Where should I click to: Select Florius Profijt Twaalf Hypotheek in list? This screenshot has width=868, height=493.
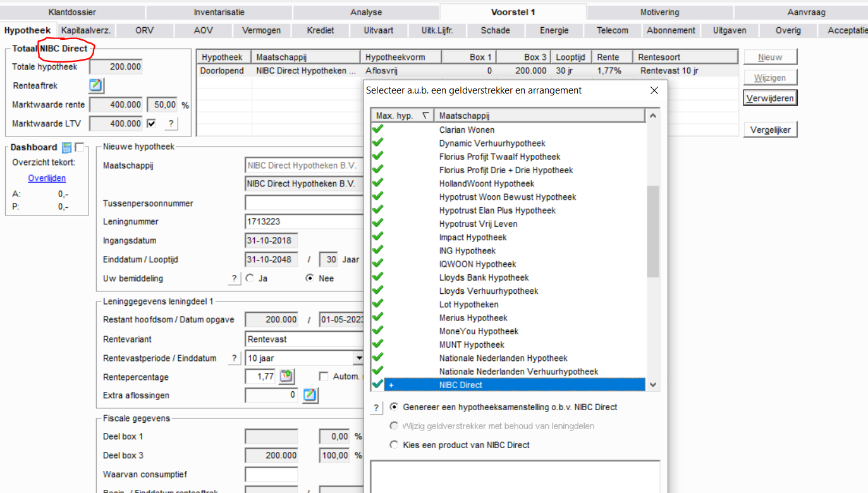click(509, 157)
